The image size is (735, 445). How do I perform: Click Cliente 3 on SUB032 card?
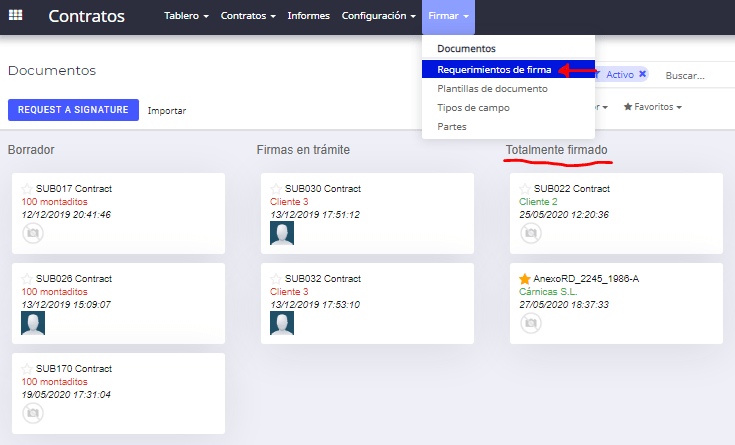(289, 292)
